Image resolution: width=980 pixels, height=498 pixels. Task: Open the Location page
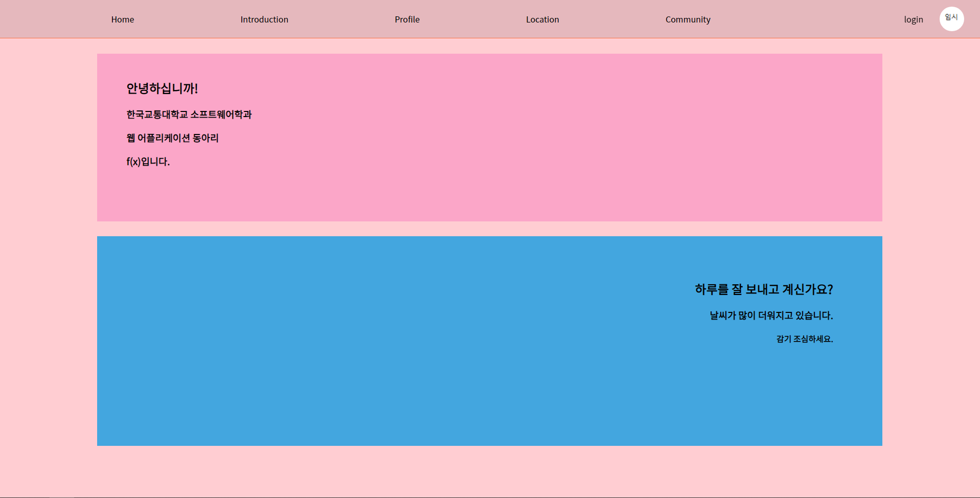542,19
